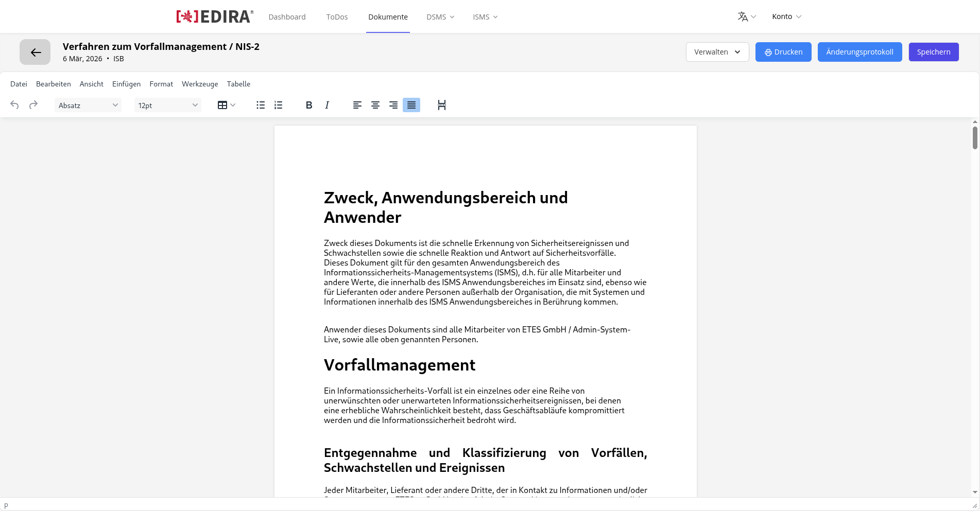Insert a page break
The width and height of the screenshot is (980, 511).
[x=442, y=105]
